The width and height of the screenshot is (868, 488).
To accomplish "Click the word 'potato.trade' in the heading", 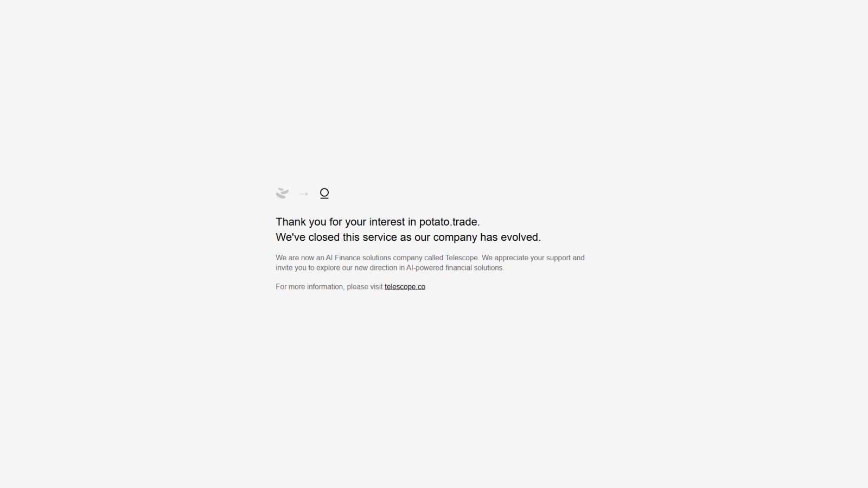I will (448, 222).
